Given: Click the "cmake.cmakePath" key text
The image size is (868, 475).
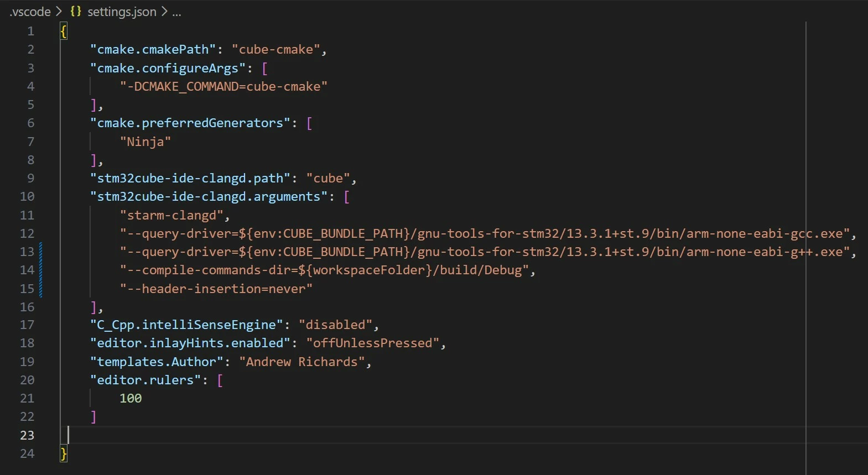Looking at the screenshot, I should 153,49.
